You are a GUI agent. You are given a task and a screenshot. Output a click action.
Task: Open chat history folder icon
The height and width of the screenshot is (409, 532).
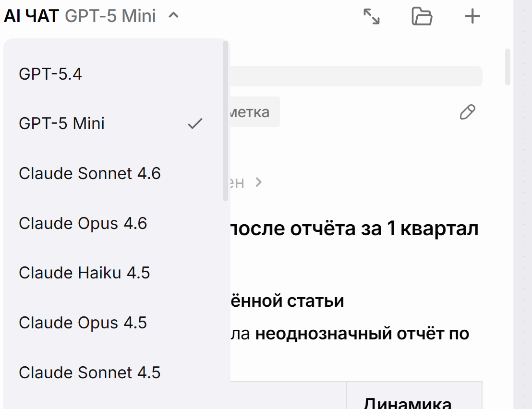pos(422,16)
